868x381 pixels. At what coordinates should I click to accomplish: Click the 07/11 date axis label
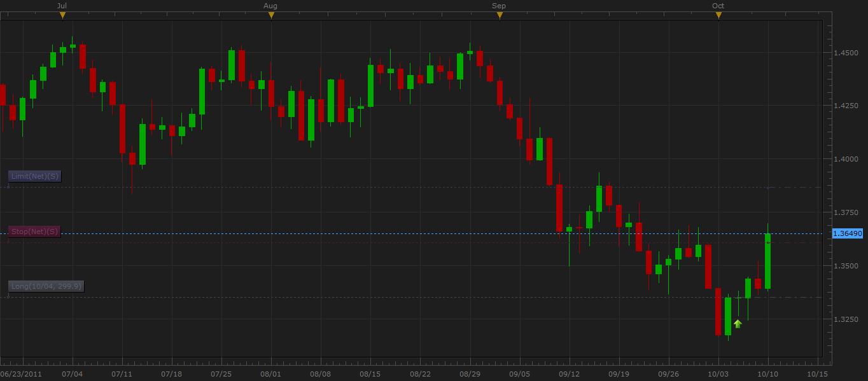pos(122,374)
